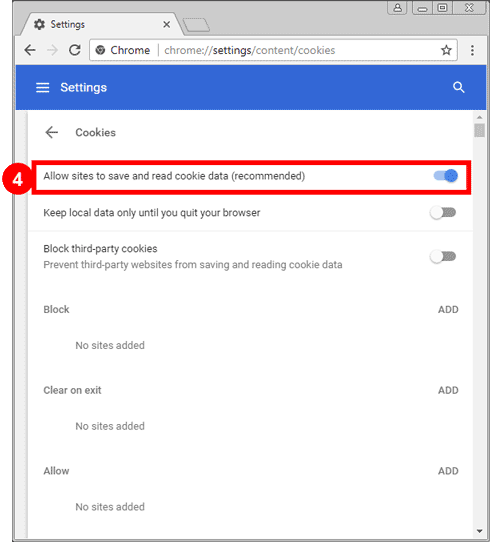Open the Chrome three-dot menu
This screenshot has height=542, width=490.
pyautogui.click(x=472, y=50)
